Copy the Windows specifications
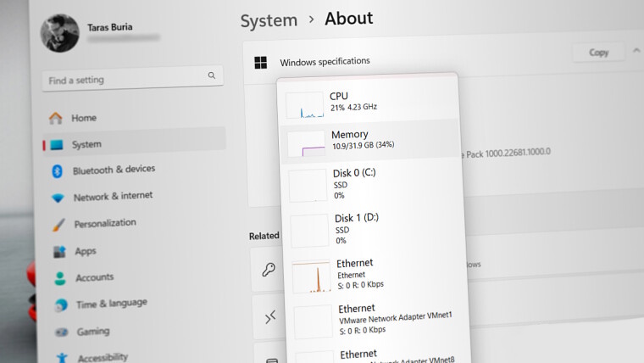644x363 pixels. click(598, 53)
